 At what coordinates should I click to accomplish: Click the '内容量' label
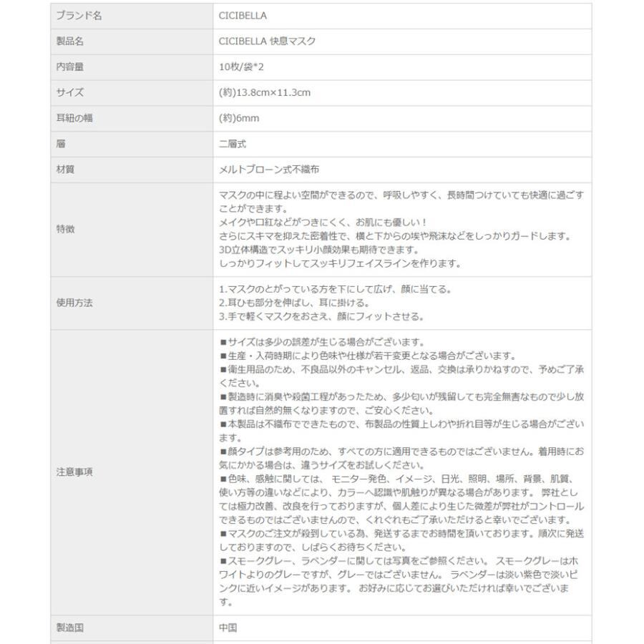tap(70, 67)
